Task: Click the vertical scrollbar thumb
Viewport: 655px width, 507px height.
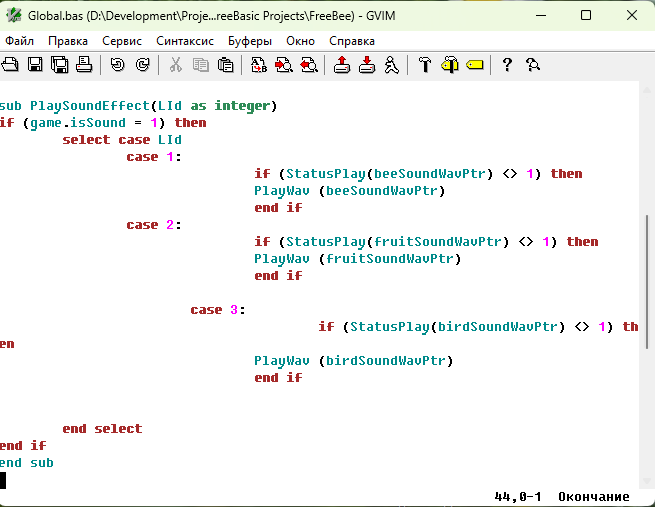Action: (647, 281)
